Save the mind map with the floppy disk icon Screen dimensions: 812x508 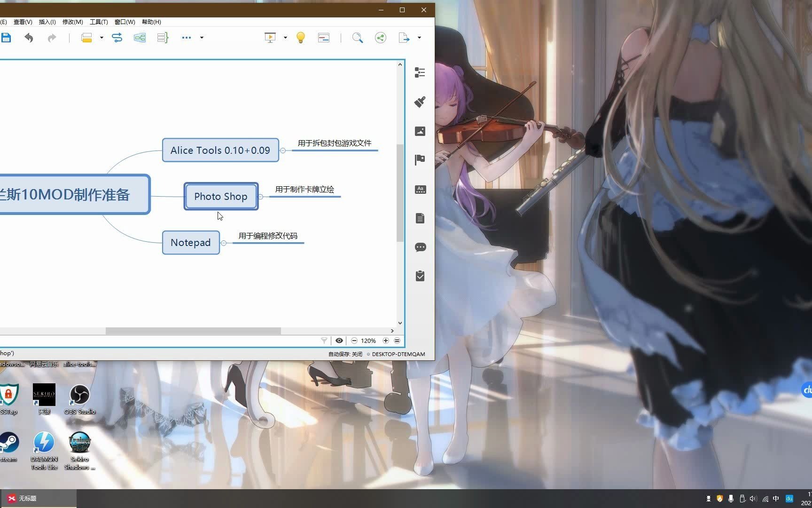6,38
